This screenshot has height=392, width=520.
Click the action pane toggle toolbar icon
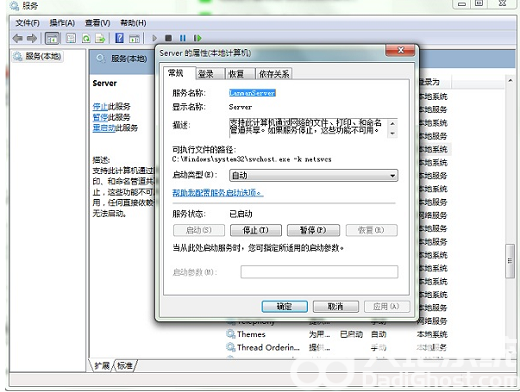click(134, 38)
